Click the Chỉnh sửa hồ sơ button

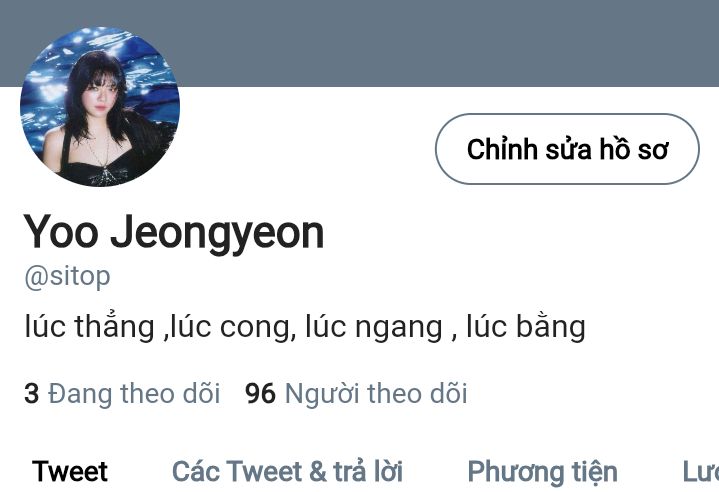tap(567, 149)
